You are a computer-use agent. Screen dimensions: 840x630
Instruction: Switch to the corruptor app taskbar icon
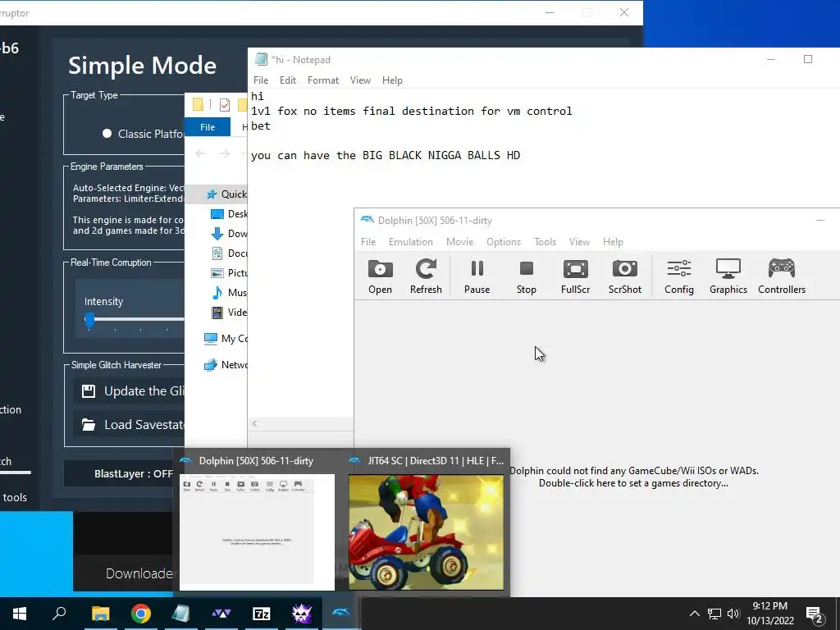[x=301, y=614]
